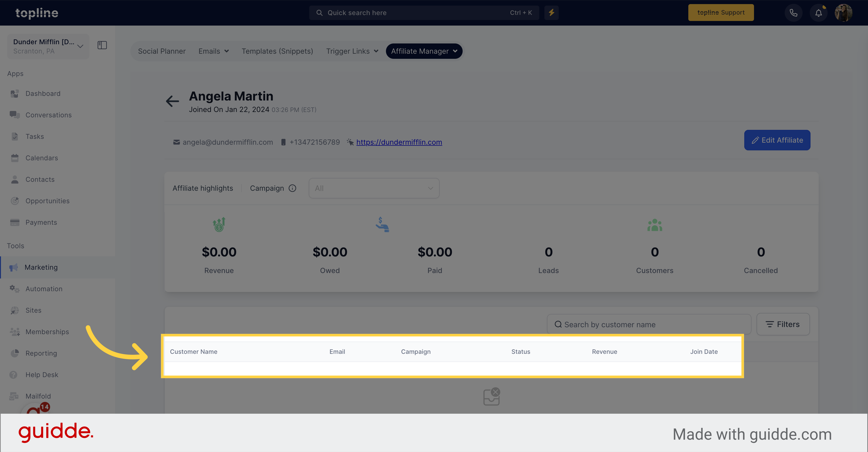
Task: Click the Campaign column header
Action: click(415, 352)
